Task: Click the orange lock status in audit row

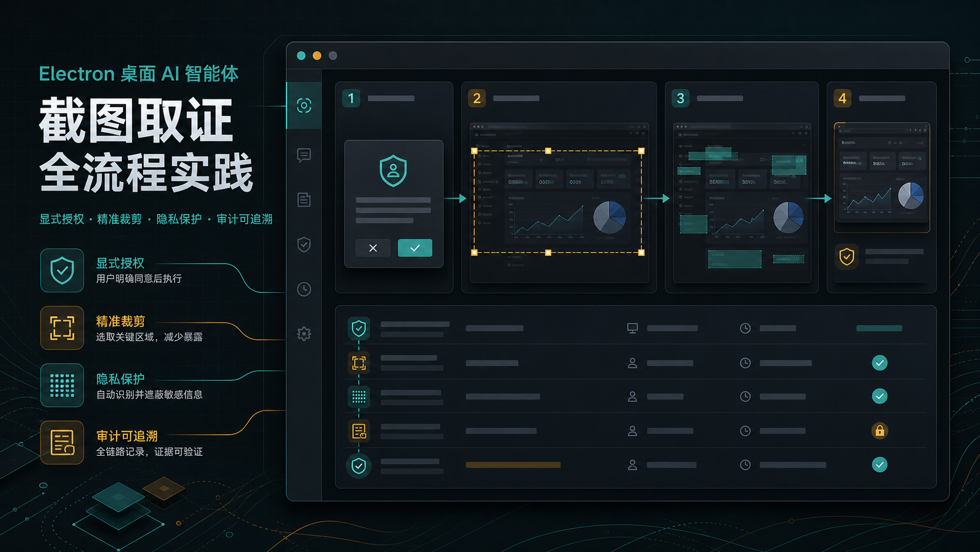Action: coord(879,431)
